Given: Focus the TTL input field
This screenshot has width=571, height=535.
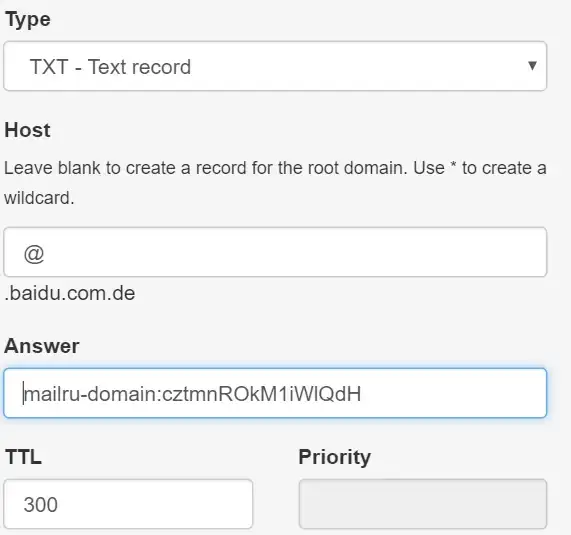Looking at the screenshot, I should click(x=128, y=504).
